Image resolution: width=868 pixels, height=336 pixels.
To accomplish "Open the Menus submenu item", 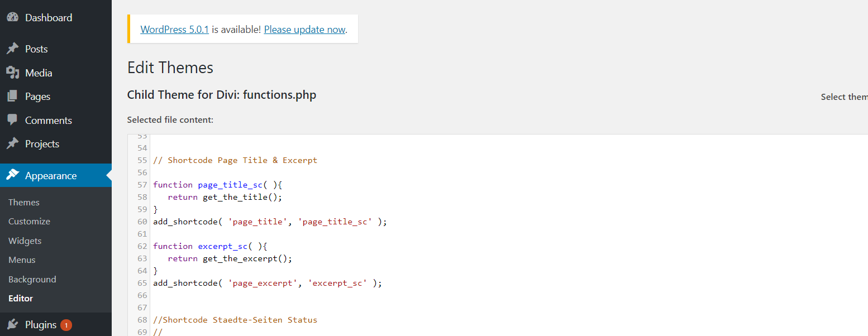I will [22, 260].
